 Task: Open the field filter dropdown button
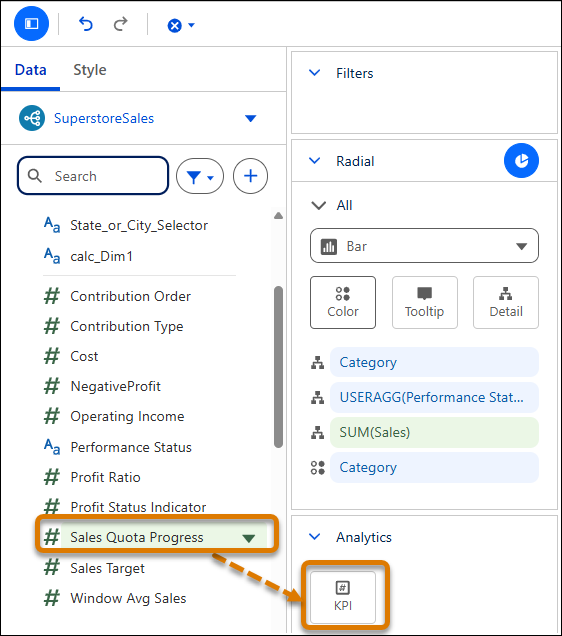[x=200, y=176]
